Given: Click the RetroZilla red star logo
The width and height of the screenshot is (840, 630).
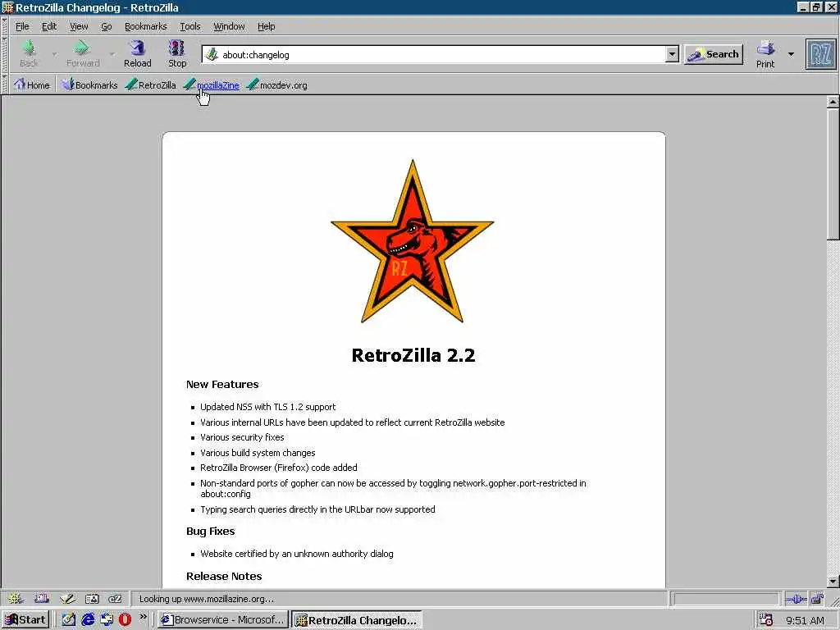Looking at the screenshot, I should (413, 241).
